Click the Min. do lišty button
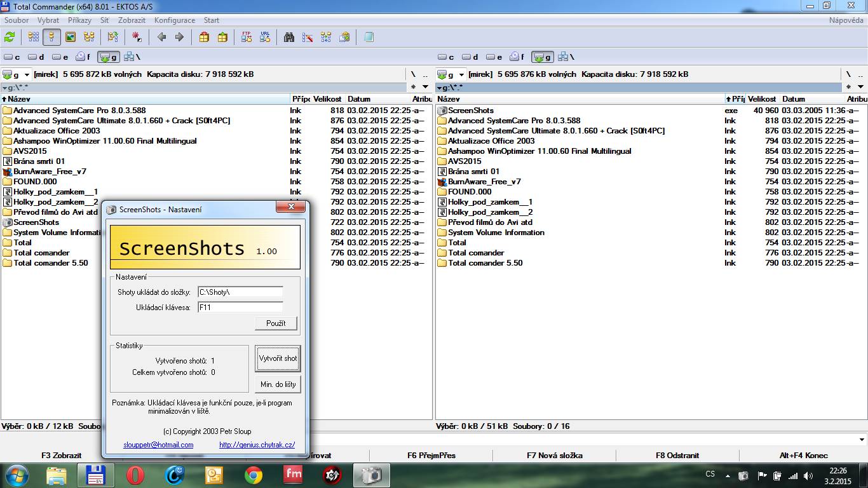 pos(277,384)
